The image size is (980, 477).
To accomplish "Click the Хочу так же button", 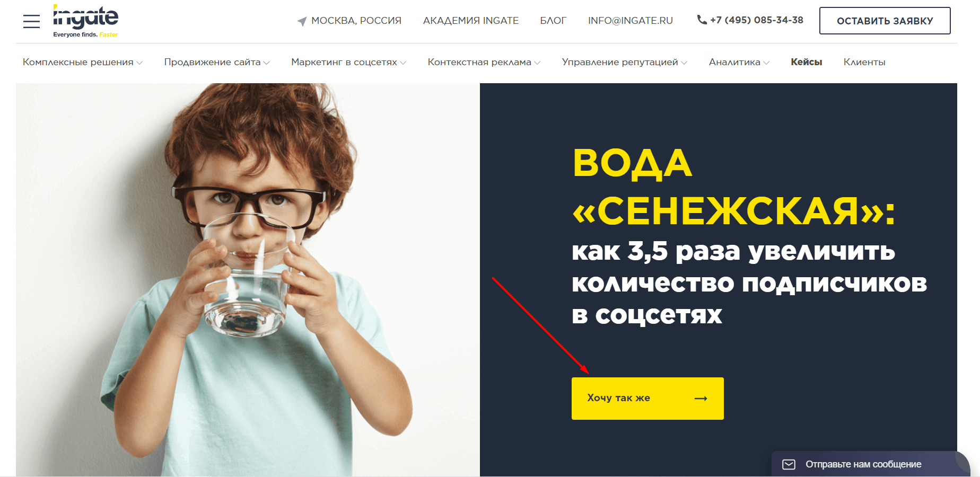I will coord(647,399).
